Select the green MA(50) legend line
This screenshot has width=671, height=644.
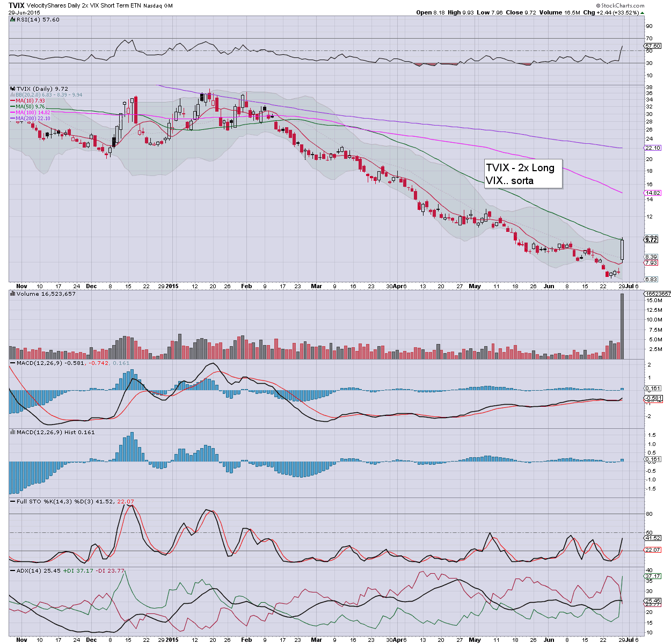[x=28, y=106]
